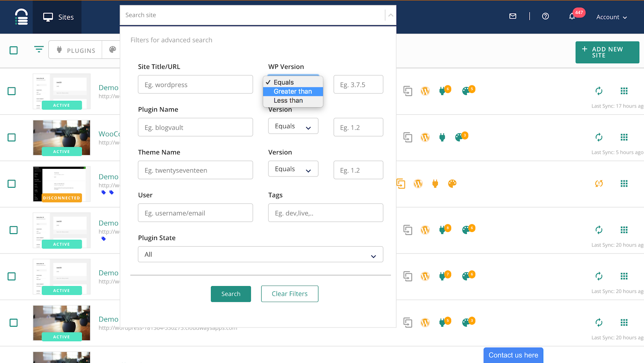Focus the Theme version value field
This screenshot has width=644, height=363.
pyautogui.click(x=358, y=170)
